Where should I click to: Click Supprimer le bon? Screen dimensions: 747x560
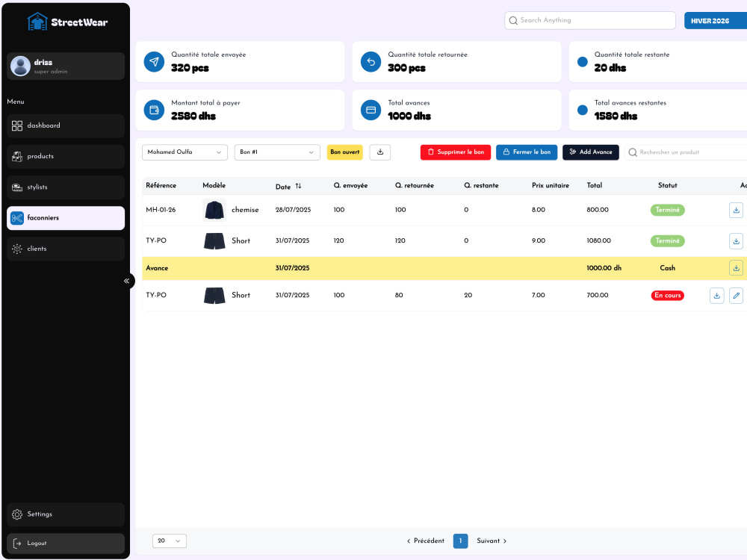[456, 152]
